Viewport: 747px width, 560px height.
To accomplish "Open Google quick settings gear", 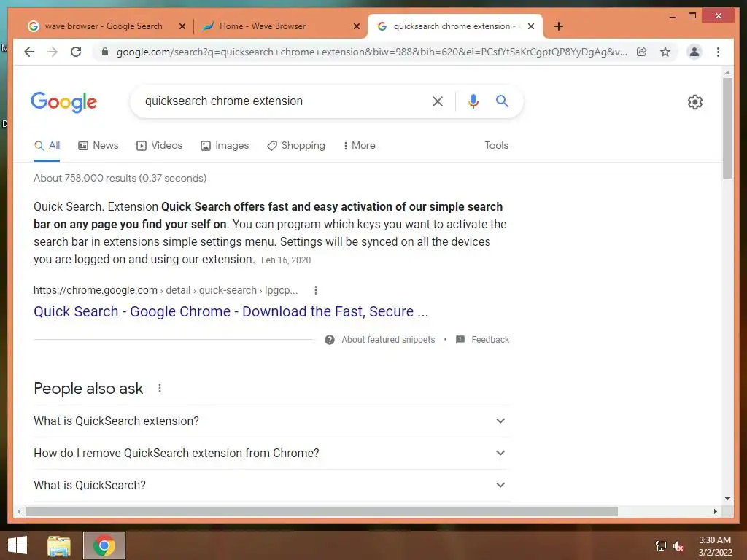I will point(694,102).
